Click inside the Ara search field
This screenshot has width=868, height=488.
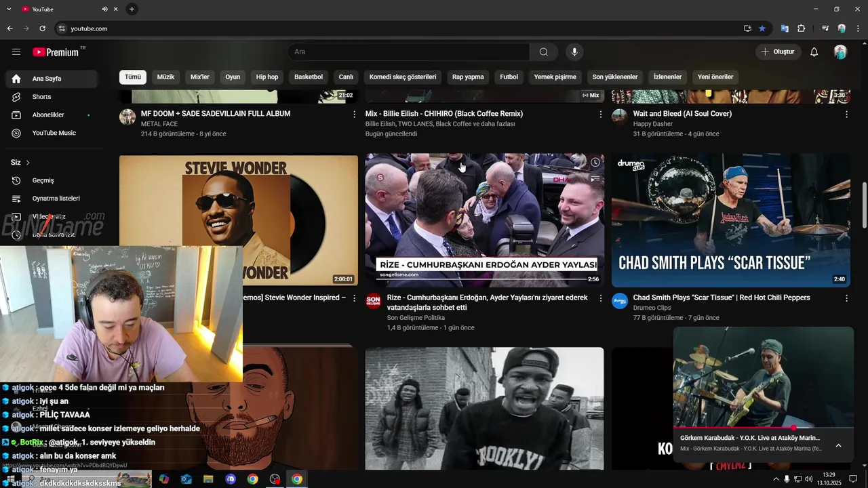pos(409,52)
